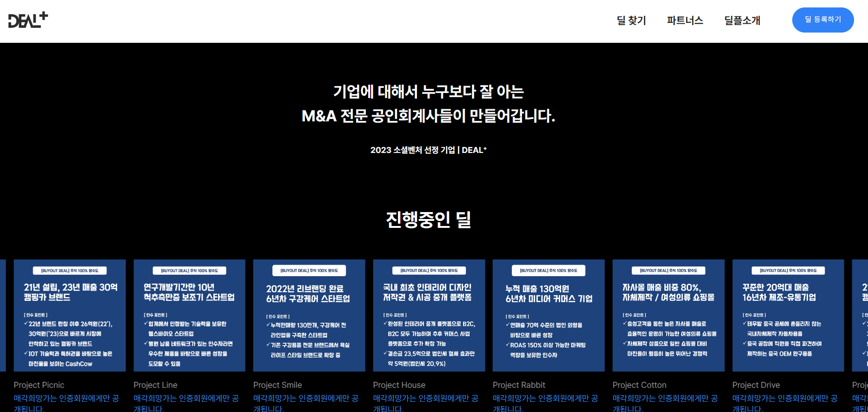Click the 진행중인 딜 heading

click(x=429, y=219)
